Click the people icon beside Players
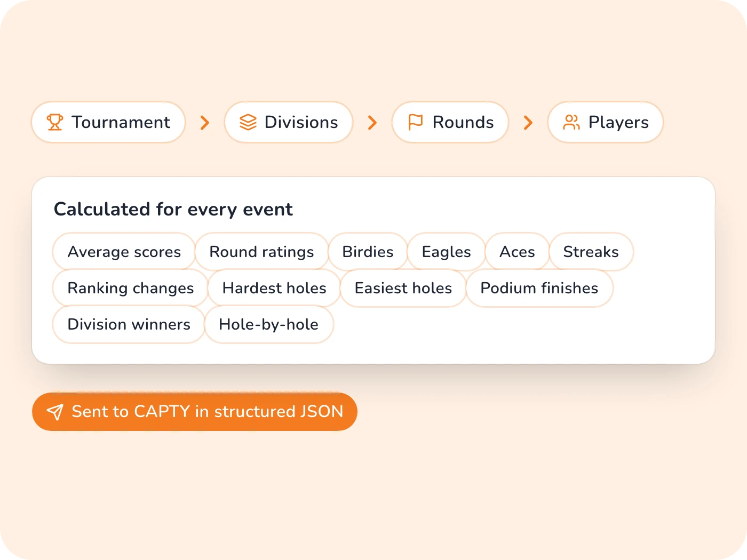 [x=571, y=122]
